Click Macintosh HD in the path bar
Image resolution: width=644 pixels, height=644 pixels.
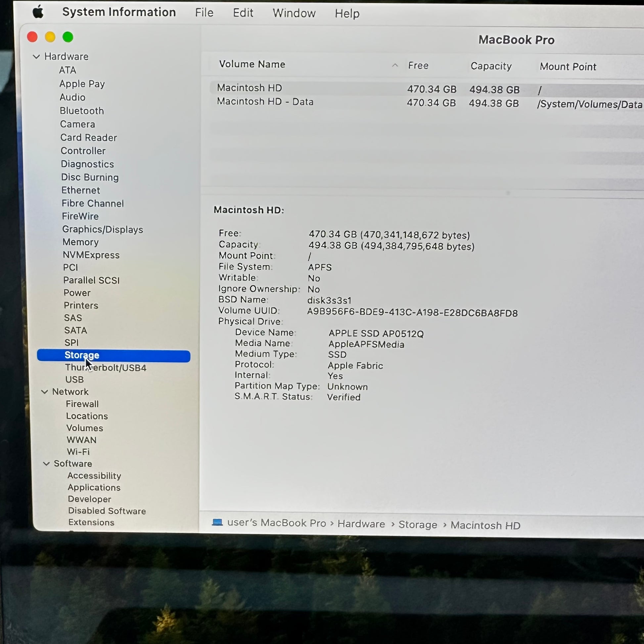(x=485, y=525)
